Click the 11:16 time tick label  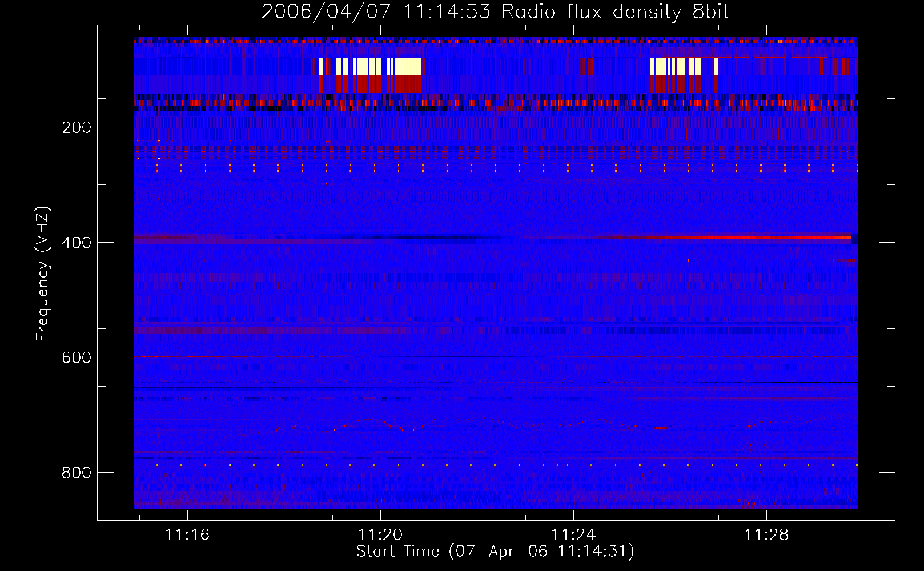[187, 534]
